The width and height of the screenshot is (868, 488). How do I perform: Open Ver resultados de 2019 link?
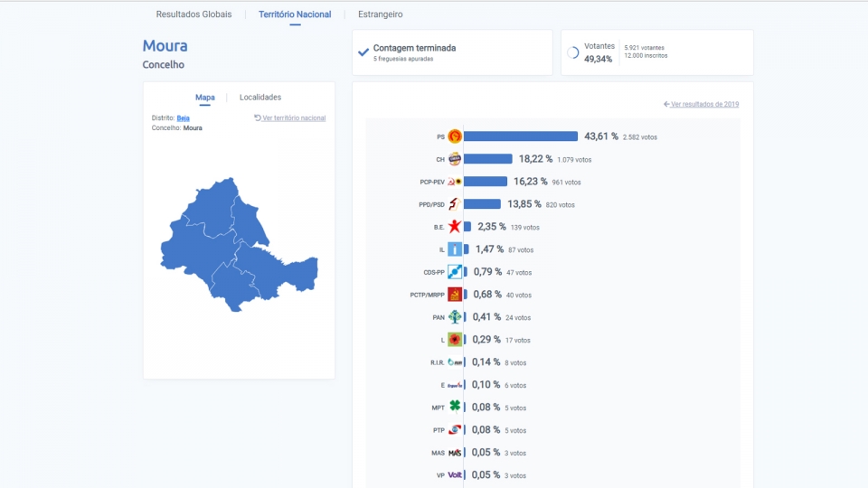tap(702, 104)
